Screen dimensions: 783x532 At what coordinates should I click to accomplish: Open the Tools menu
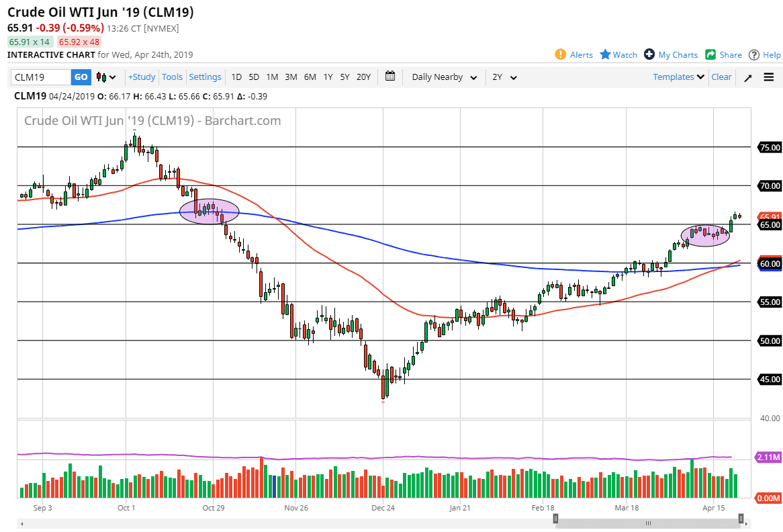[172, 77]
